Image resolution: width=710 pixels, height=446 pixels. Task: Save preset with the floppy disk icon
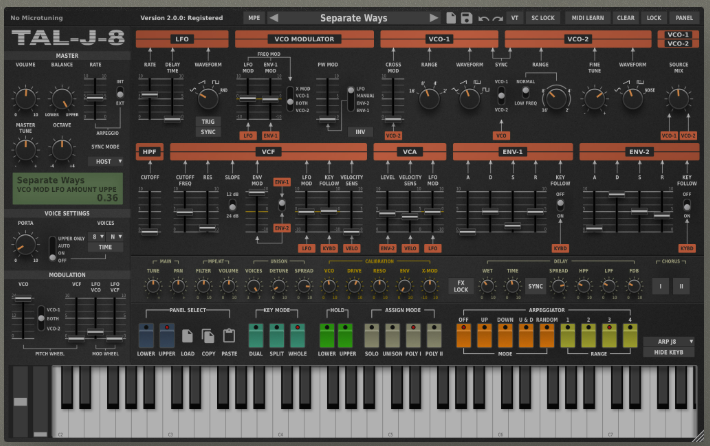coord(466,18)
